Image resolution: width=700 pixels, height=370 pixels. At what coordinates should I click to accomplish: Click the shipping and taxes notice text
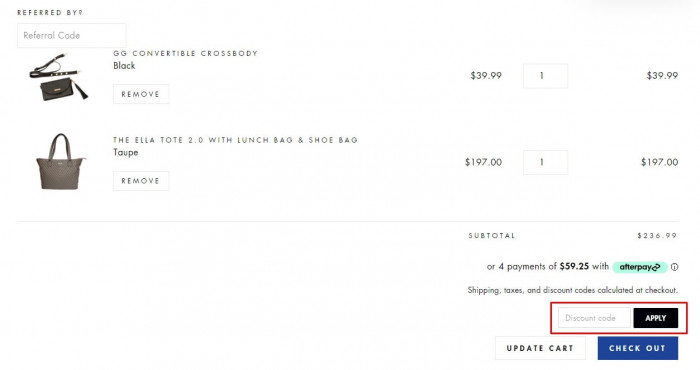coord(572,290)
